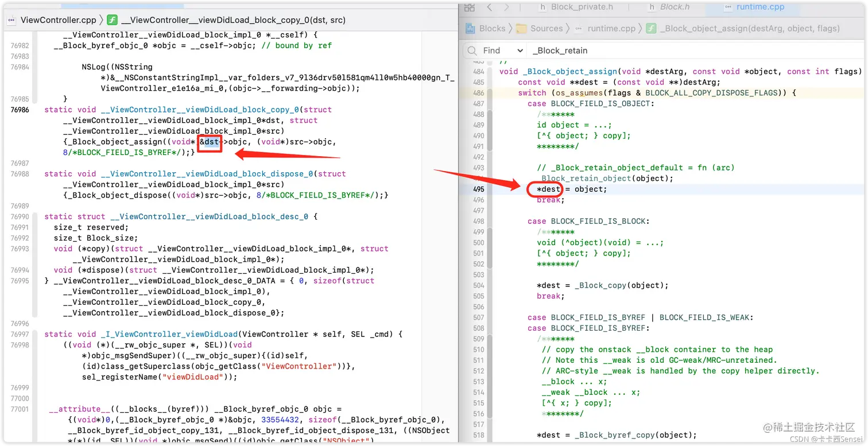
Task: Click the 'sel_registerName("viewDidLoad"));' line
Action: [x=160, y=377]
